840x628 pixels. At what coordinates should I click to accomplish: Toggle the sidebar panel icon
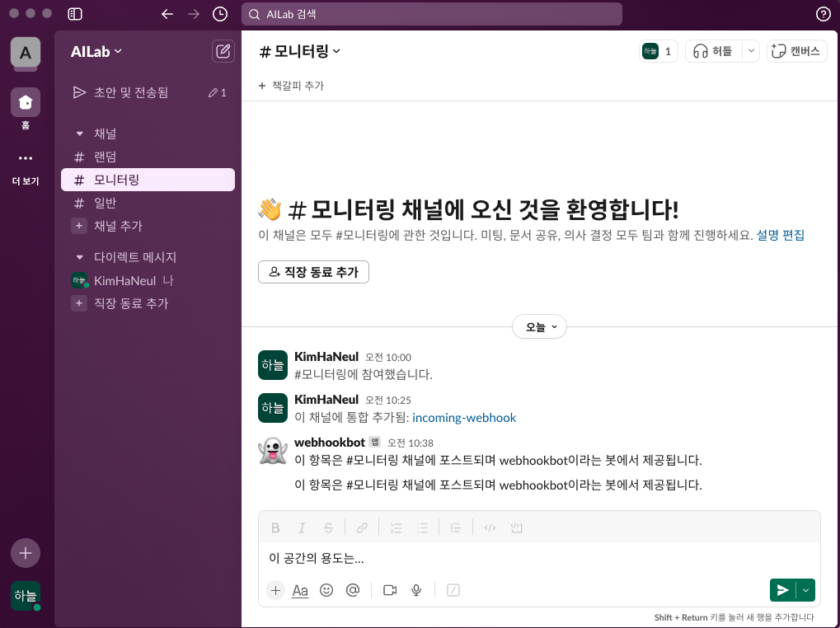(x=75, y=14)
